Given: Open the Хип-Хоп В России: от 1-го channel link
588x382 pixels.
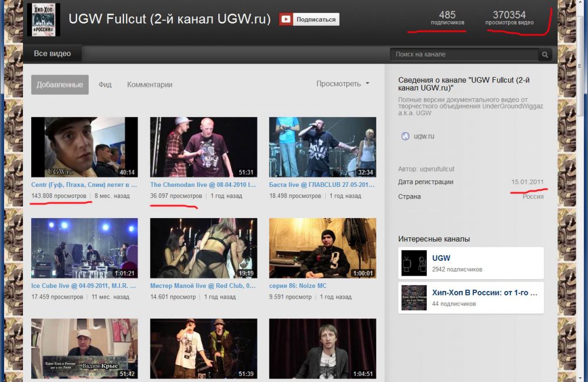Looking at the screenshot, I should [485, 293].
